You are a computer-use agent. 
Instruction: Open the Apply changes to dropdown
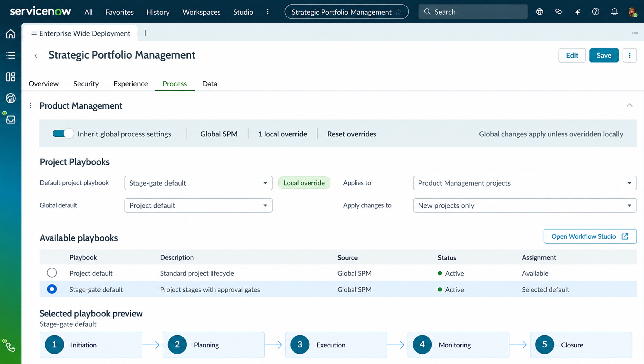click(525, 205)
